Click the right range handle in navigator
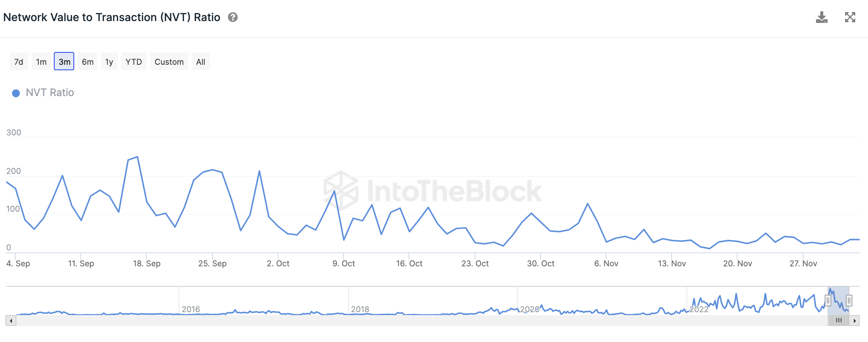Screen dimensions: 868x342 coord(849,301)
